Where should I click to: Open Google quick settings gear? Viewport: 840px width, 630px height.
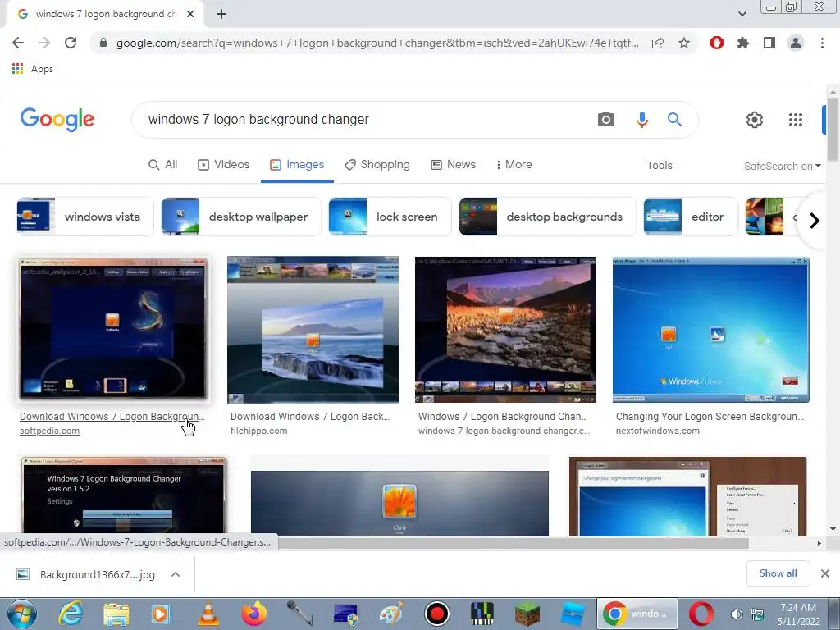[x=755, y=120]
